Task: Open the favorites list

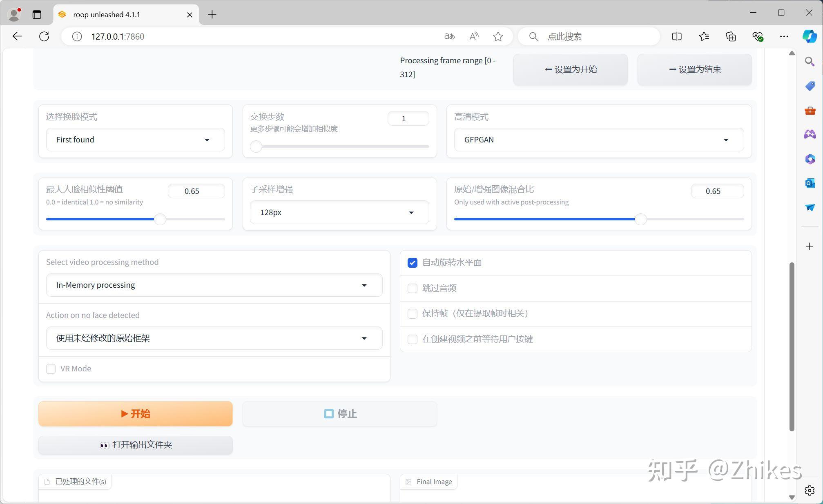Action: [704, 36]
